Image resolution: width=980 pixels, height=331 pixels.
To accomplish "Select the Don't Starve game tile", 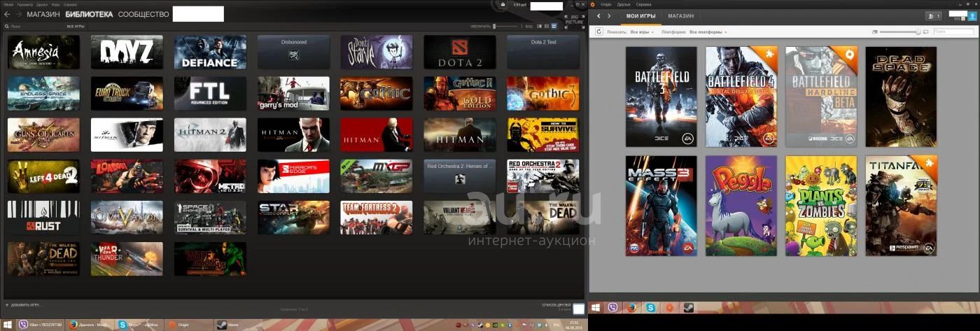I will pyautogui.click(x=377, y=52).
